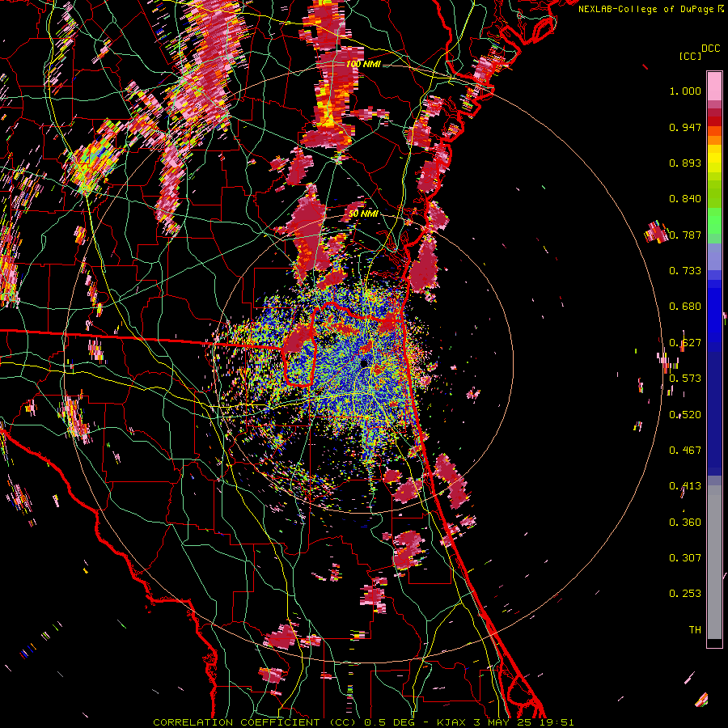Click the Correlation Coefficient KJAX caption text
Screen dimensions: 728x728
363,722
